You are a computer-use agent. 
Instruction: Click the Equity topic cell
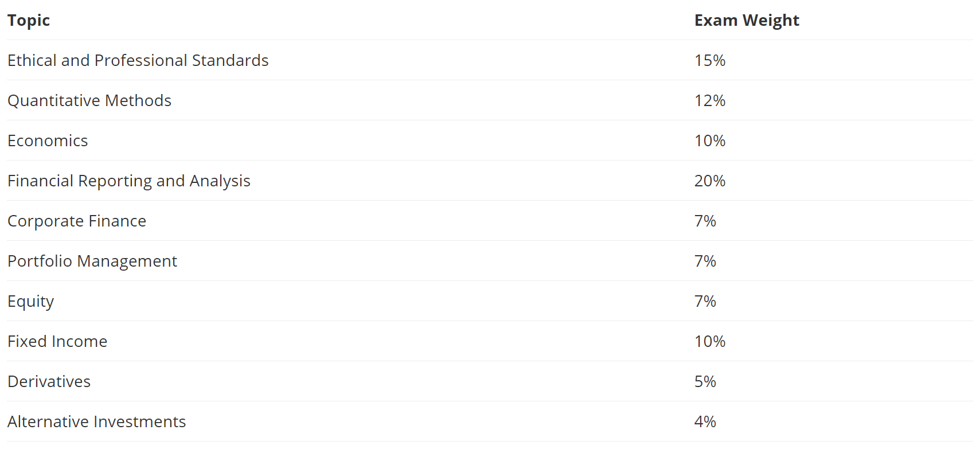[31, 302]
